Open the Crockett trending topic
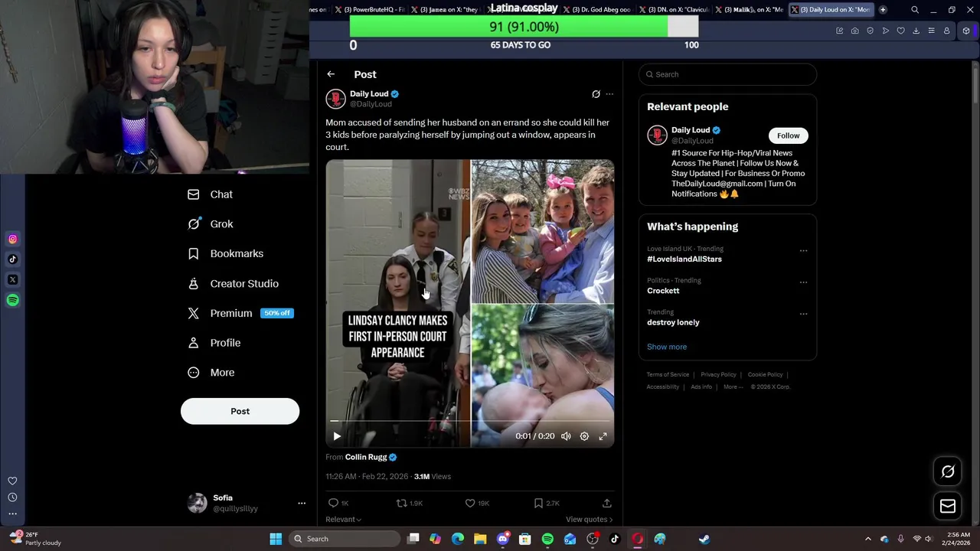980x551 pixels. [663, 291]
